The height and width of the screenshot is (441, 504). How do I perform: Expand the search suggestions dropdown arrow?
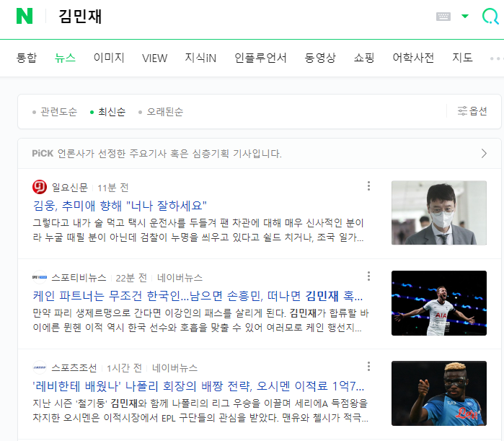[x=465, y=16]
